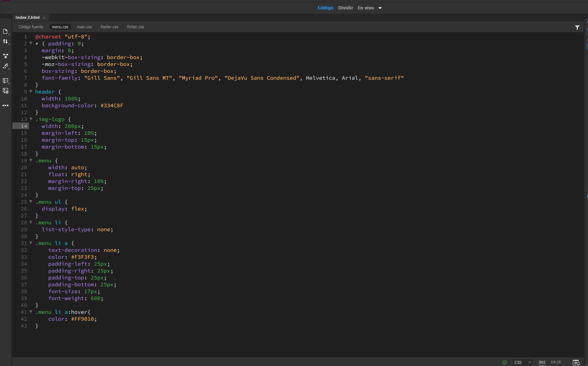Click the browser preview icon in status bar

click(x=576, y=362)
